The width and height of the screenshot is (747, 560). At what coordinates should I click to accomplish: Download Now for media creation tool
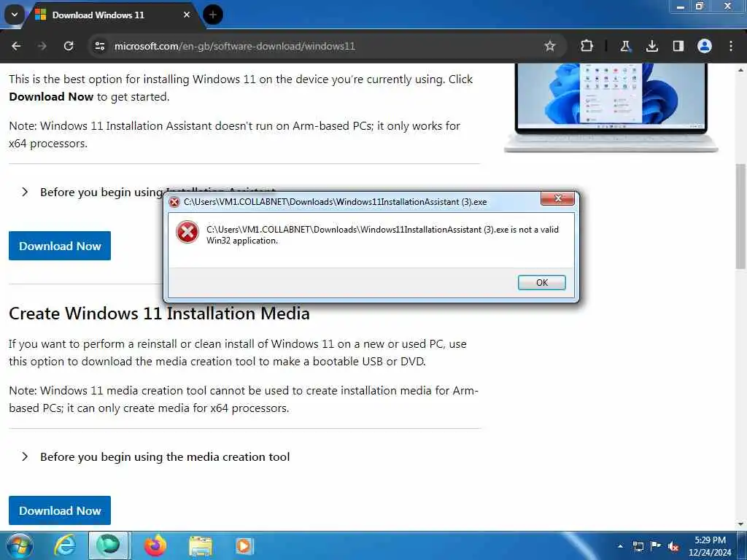[x=60, y=510]
